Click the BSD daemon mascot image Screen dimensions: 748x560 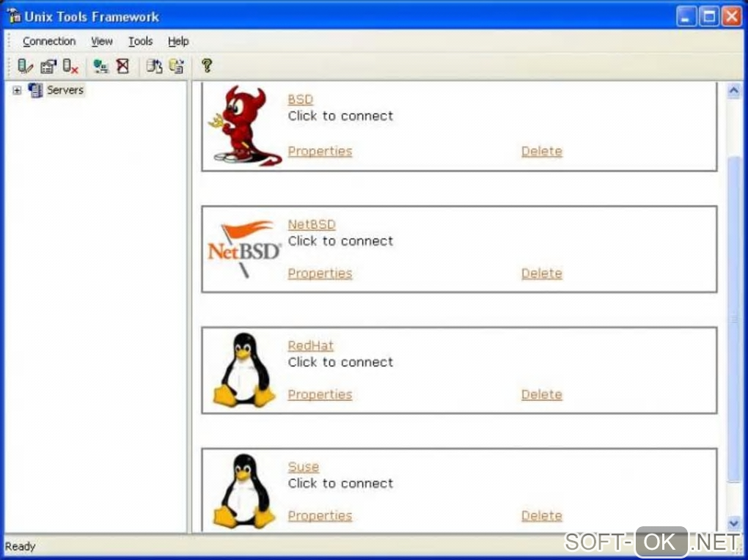(x=243, y=125)
